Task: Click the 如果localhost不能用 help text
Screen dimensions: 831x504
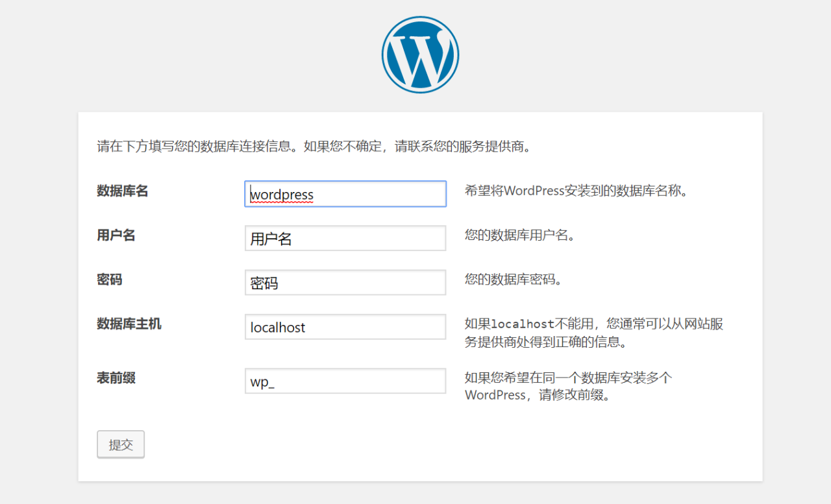Action: [x=594, y=333]
